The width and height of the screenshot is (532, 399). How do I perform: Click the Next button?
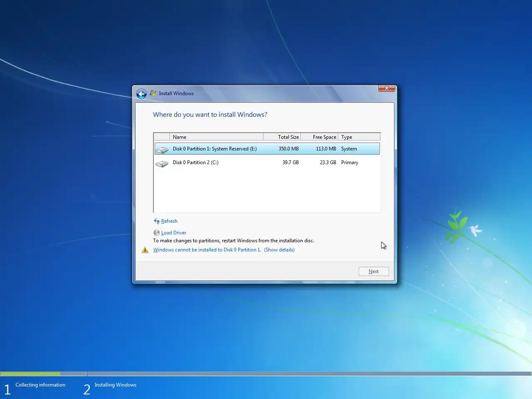point(374,271)
